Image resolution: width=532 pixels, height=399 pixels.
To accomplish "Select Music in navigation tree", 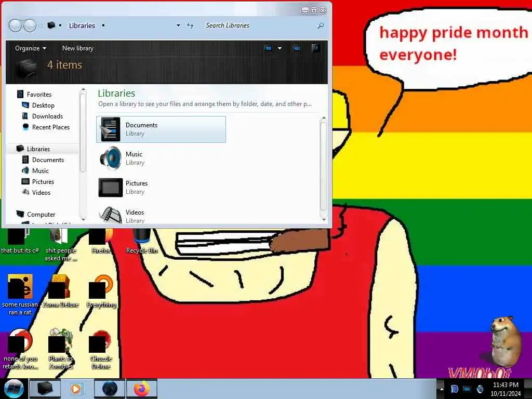I will pos(41,170).
